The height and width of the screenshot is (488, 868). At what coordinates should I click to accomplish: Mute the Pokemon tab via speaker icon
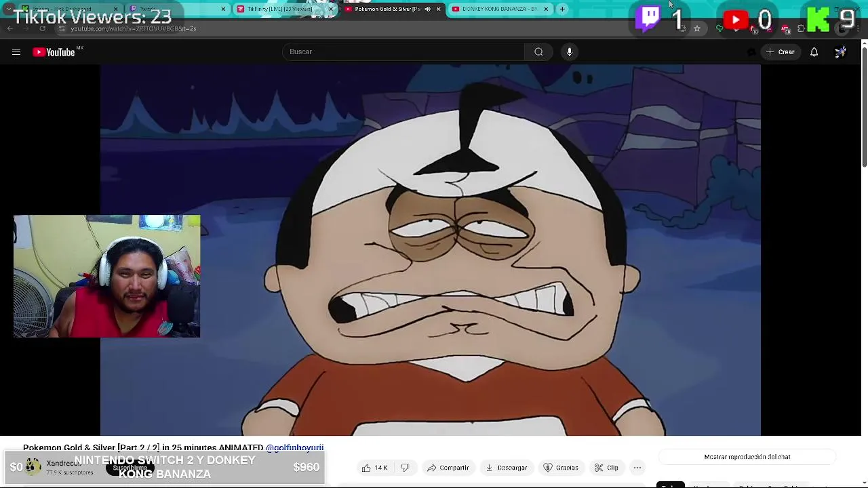[427, 9]
